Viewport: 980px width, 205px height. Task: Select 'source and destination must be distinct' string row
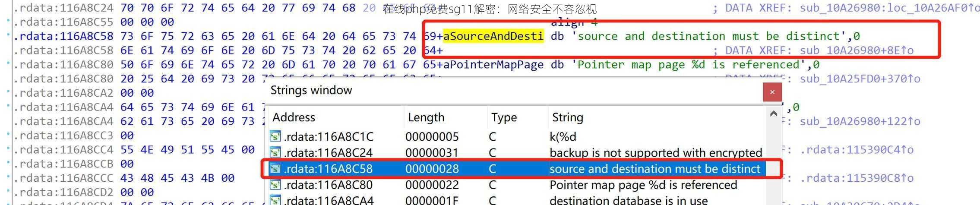(x=516, y=169)
